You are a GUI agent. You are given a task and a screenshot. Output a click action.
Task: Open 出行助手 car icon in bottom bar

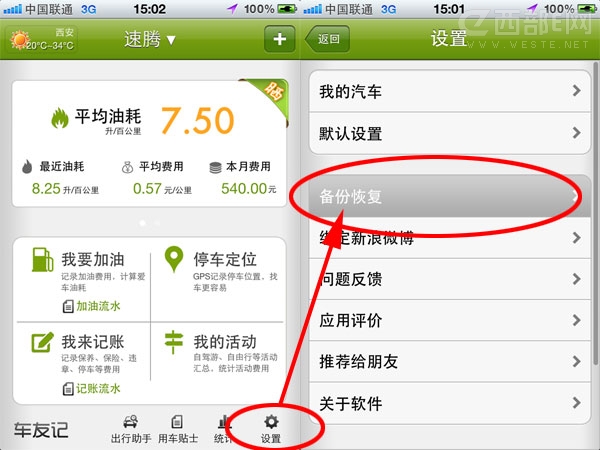[131, 422]
